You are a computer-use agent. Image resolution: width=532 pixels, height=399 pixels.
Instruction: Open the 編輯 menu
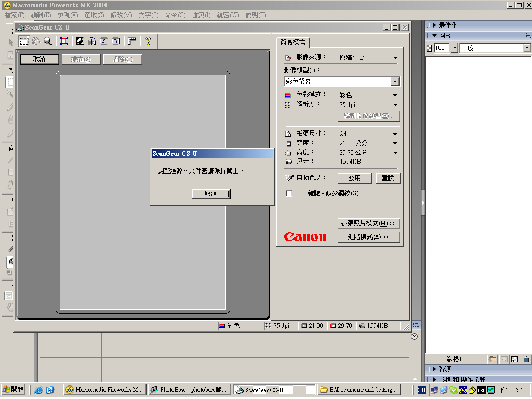pos(41,15)
